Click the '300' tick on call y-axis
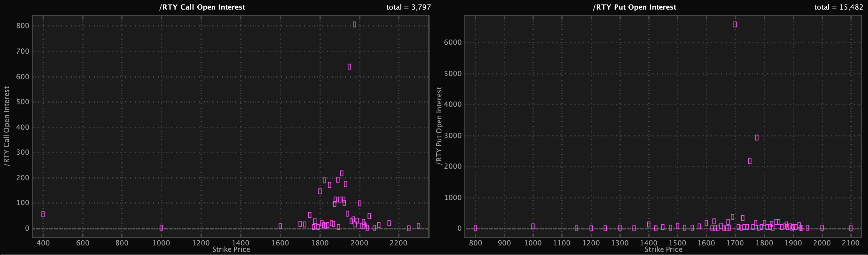 point(23,152)
